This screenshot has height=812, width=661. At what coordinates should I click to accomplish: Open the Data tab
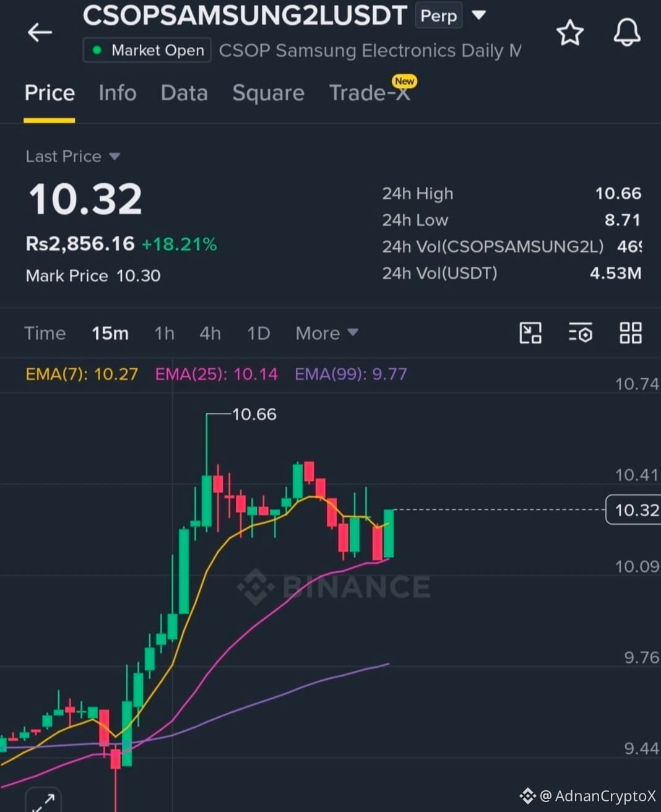point(184,93)
